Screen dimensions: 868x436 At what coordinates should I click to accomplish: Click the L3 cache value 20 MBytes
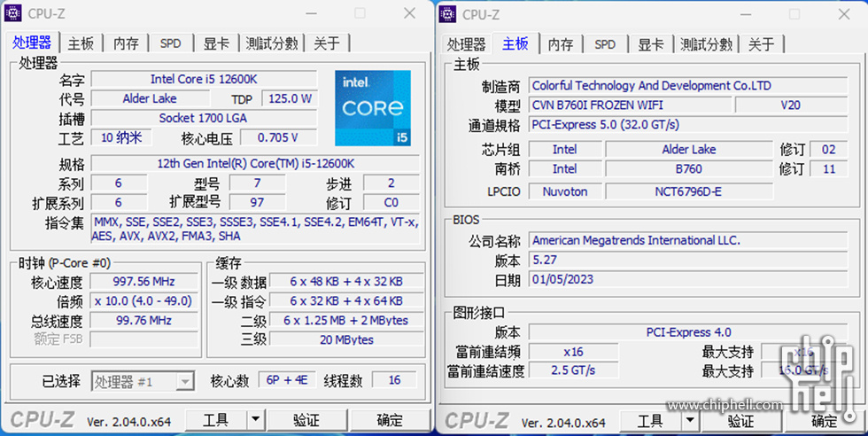pyautogui.click(x=346, y=339)
